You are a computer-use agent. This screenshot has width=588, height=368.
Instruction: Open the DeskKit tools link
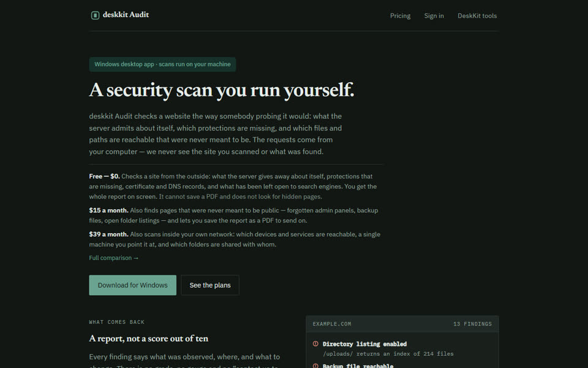coord(477,16)
